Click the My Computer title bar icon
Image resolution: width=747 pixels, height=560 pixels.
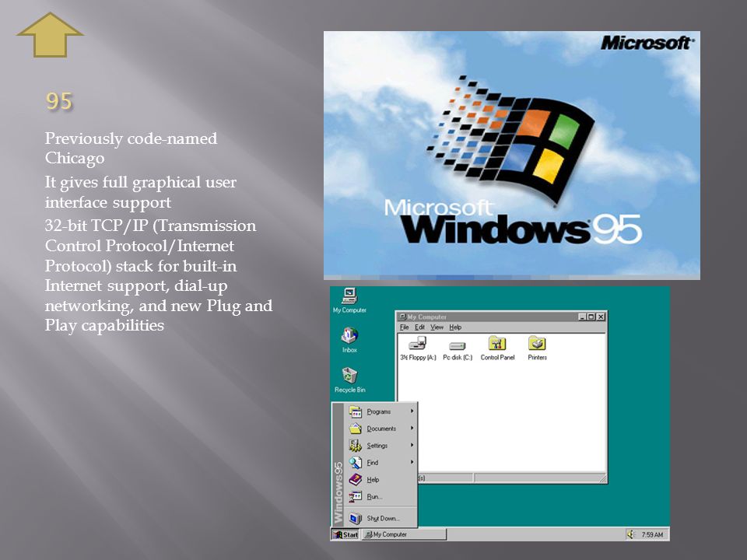point(402,317)
